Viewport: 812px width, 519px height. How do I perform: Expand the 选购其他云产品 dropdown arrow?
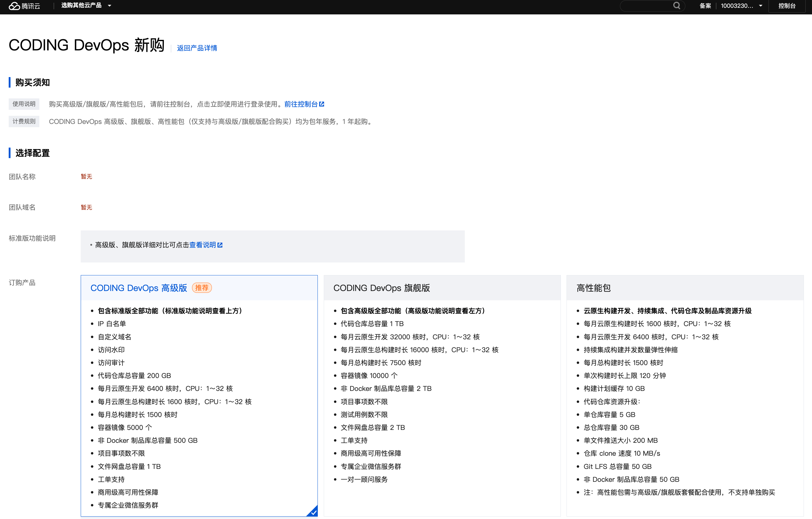[110, 6]
